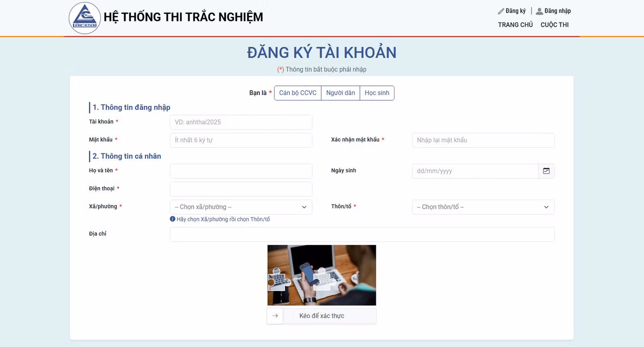
Task: Click the captcha puzzle image
Action: pos(322,275)
